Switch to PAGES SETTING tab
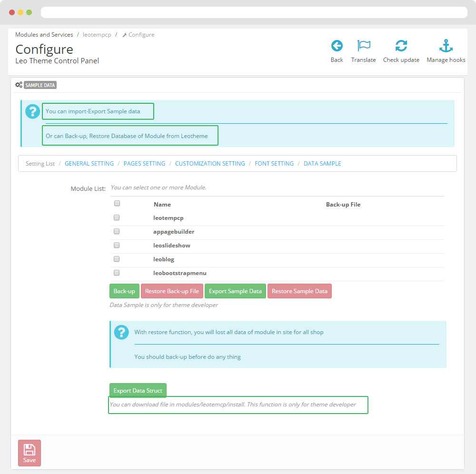 tap(145, 164)
